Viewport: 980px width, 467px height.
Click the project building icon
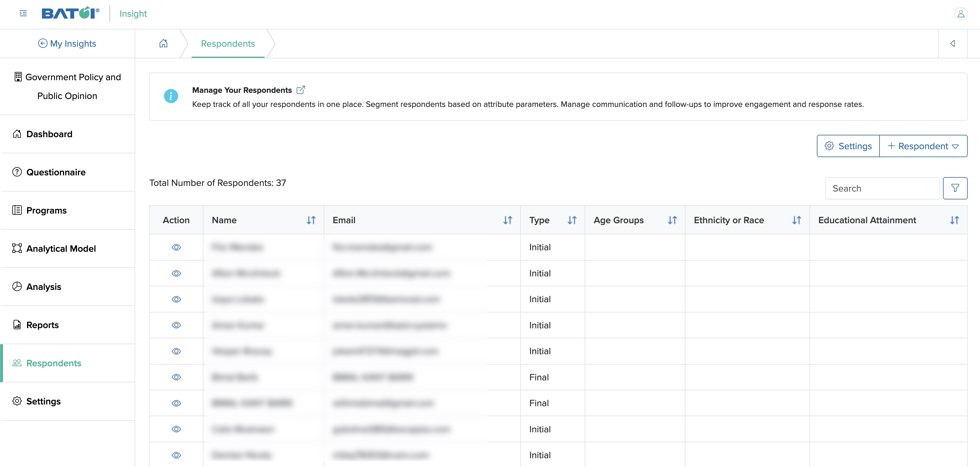click(18, 77)
